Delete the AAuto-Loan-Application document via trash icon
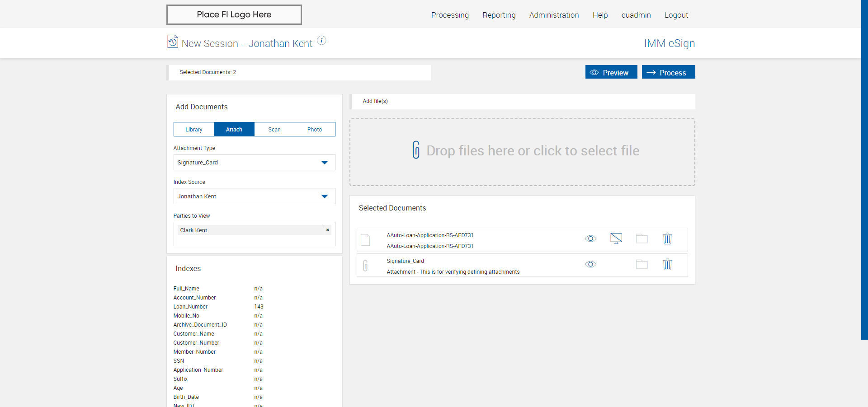The width and height of the screenshot is (868, 407). pyautogui.click(x=667, y=239)
